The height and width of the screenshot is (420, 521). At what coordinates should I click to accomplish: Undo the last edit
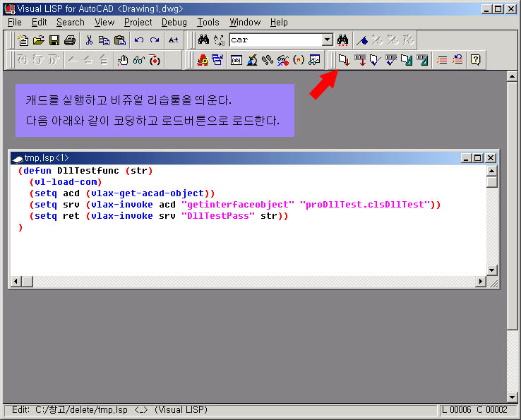pos(139,40)
